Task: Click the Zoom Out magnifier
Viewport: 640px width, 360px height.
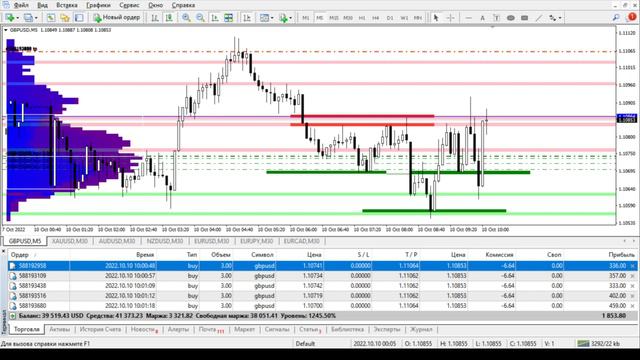Action: (200, 18)
